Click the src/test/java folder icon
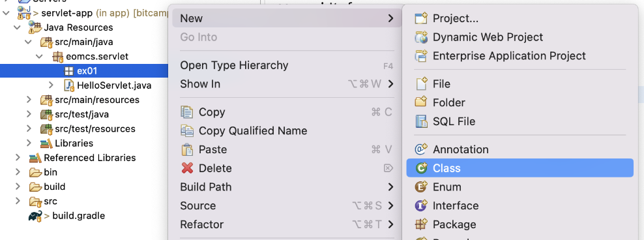 [x=46, y=114]
